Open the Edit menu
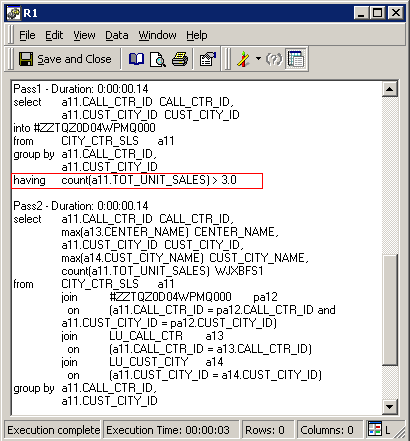Viewport: 410px width, 441px height. tap(54, 35)
